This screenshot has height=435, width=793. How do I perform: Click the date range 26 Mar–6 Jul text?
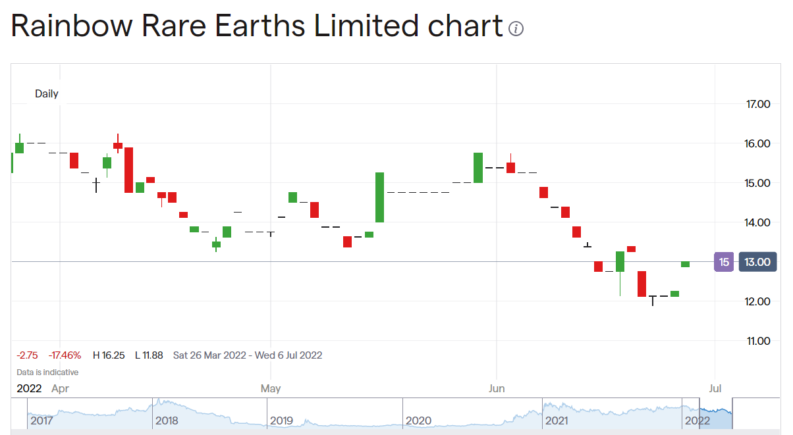249,355
